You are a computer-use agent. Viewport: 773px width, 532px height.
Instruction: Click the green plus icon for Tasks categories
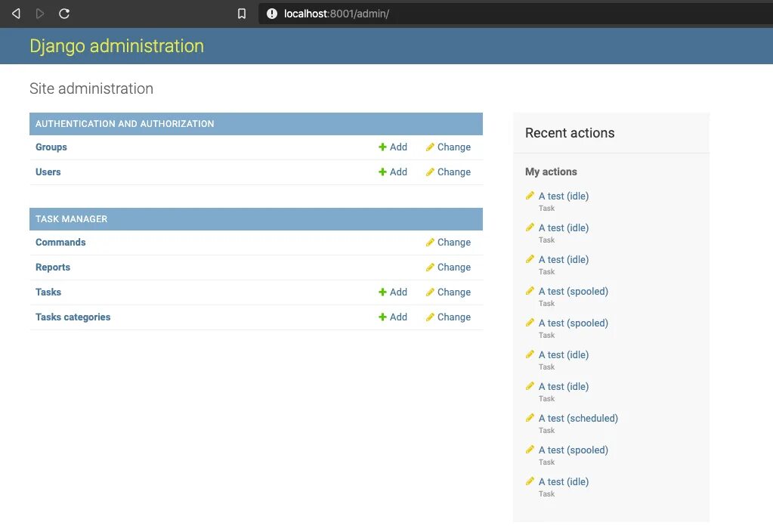(382, 317)
